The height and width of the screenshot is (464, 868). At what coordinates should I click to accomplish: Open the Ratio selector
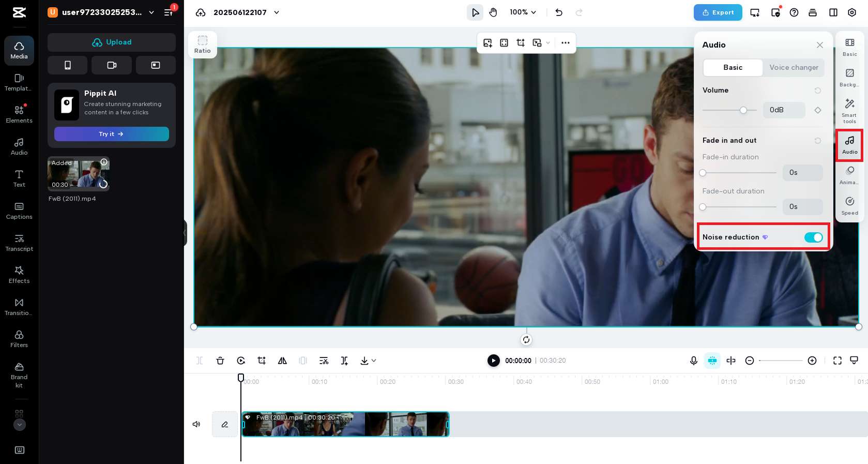point(203,44)
